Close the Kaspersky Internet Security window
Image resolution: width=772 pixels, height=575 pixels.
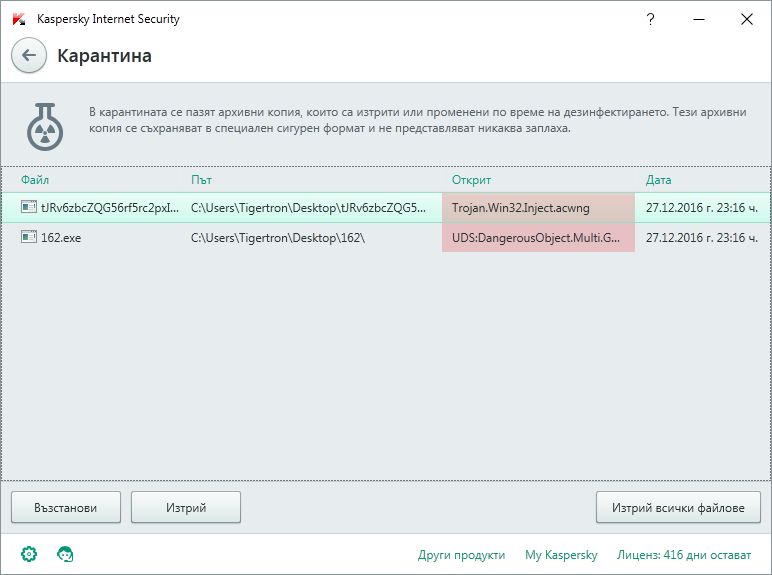click(x=746, y=19)
